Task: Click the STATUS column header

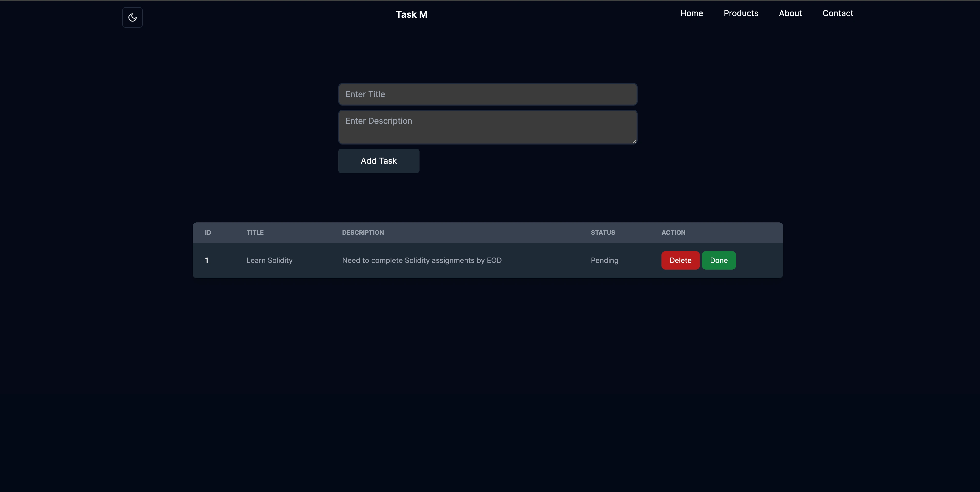Action: tap(603, 232)
